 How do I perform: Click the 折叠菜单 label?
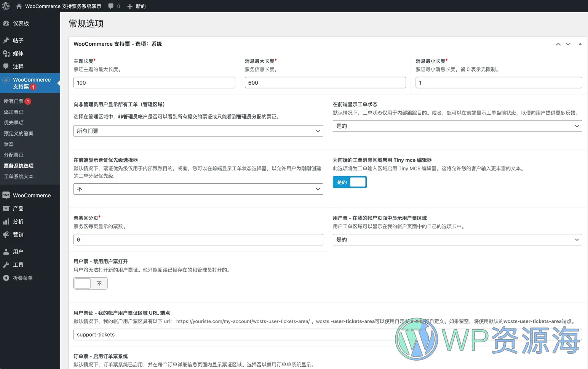[23, 278]
